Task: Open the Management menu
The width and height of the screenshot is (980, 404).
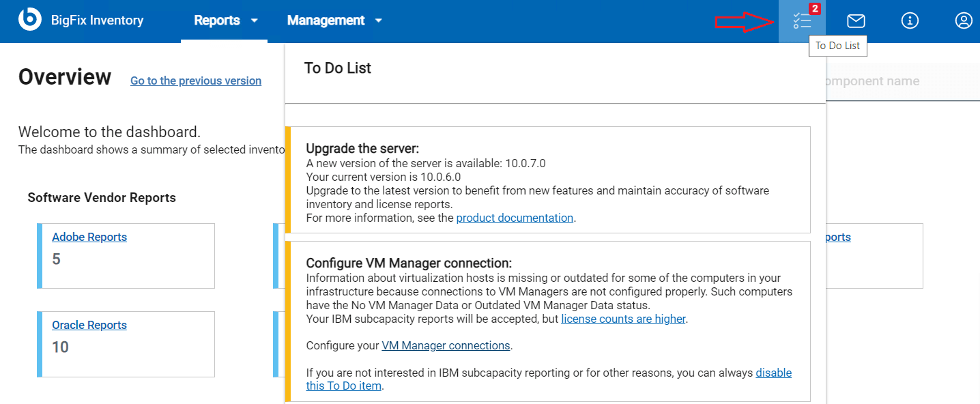Action: (x=326, y=20)
